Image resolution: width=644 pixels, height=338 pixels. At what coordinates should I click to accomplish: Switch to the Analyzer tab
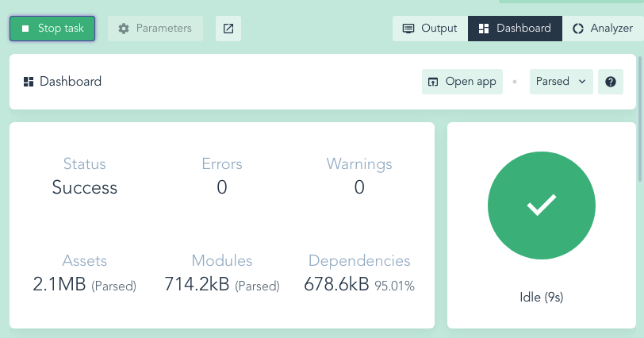603,29
